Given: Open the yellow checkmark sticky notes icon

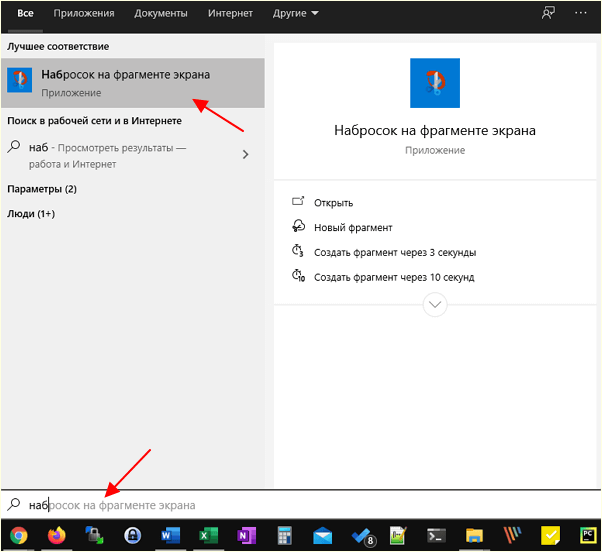Looking at the screenshot, I should coord(551,535).
